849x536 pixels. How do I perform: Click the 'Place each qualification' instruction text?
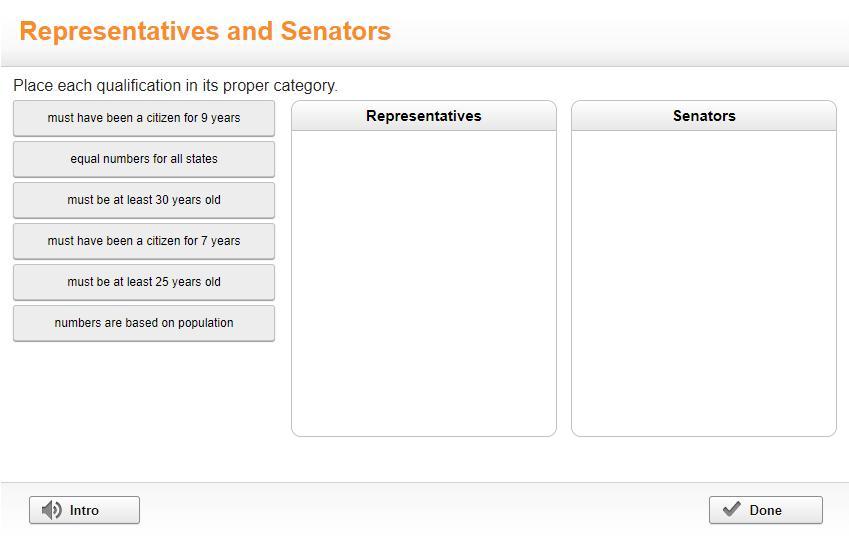point(175,86)
